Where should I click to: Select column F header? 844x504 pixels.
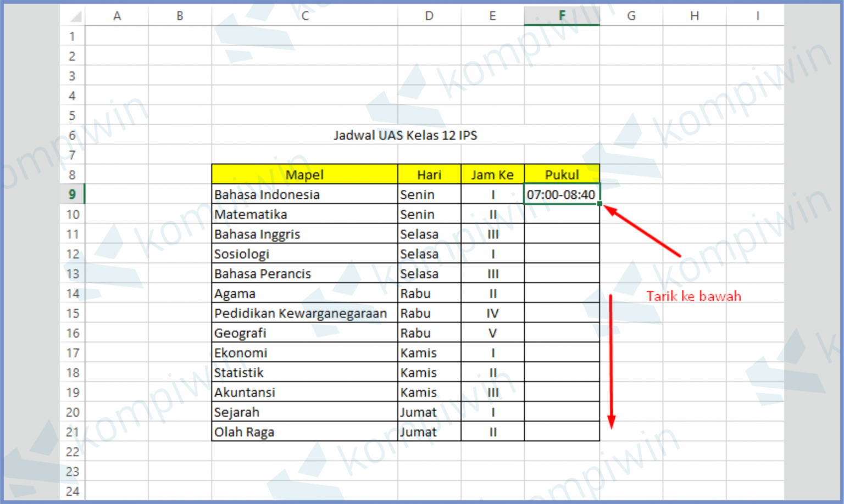click(562, 15)
